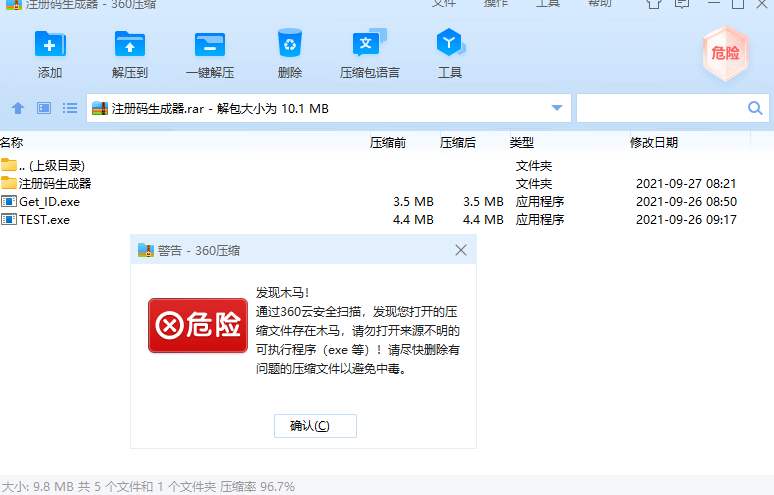This screenshot has height=495, width=774.
Task: Click the 2021-09-26 09:17 date cell
Action: [x=686, y=220]
